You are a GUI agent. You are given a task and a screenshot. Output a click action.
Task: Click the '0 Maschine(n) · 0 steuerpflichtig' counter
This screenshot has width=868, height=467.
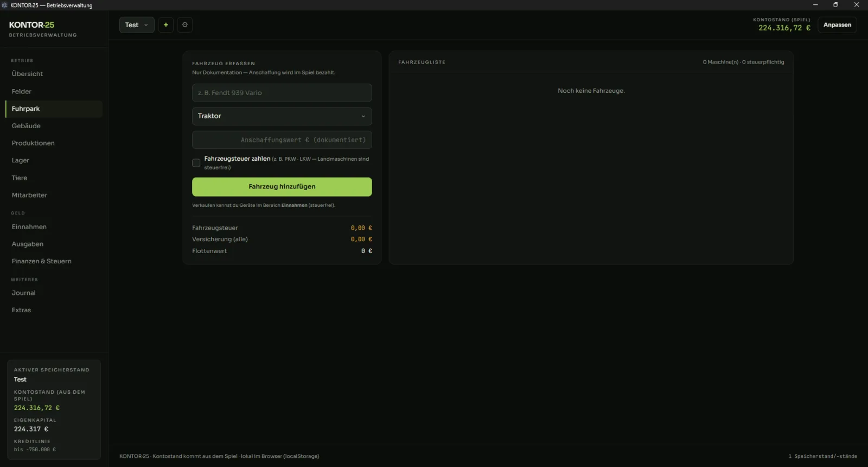coord(743,62)
